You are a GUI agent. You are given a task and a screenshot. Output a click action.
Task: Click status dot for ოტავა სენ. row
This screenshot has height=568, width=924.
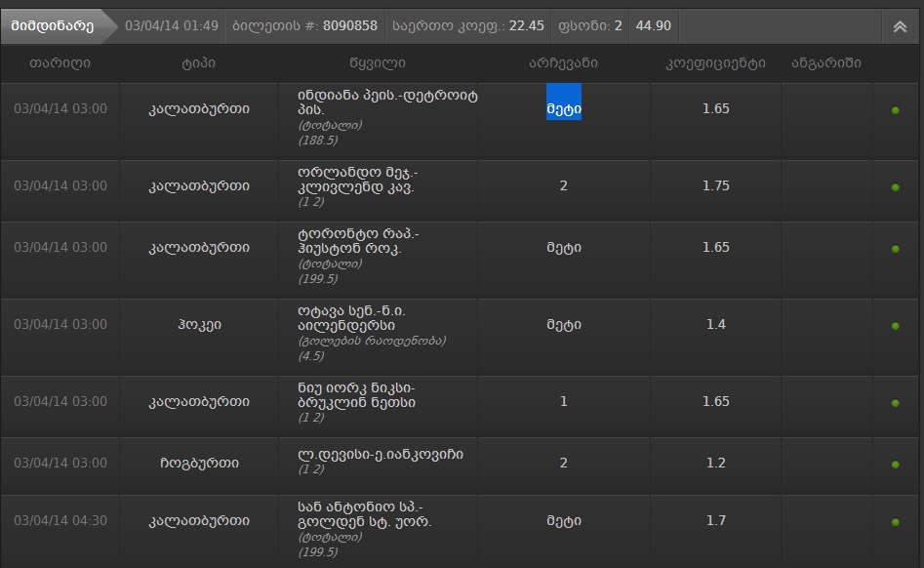point(895,326)
